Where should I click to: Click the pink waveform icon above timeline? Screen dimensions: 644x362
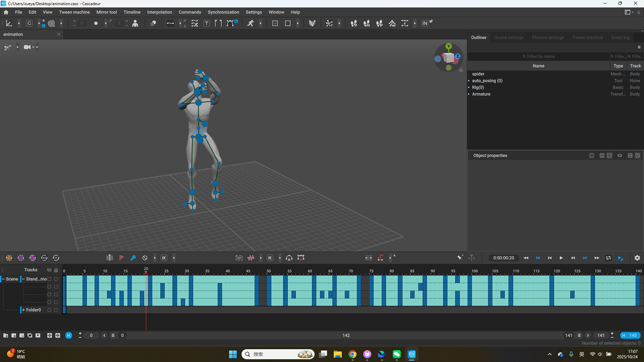pos(251,258)
